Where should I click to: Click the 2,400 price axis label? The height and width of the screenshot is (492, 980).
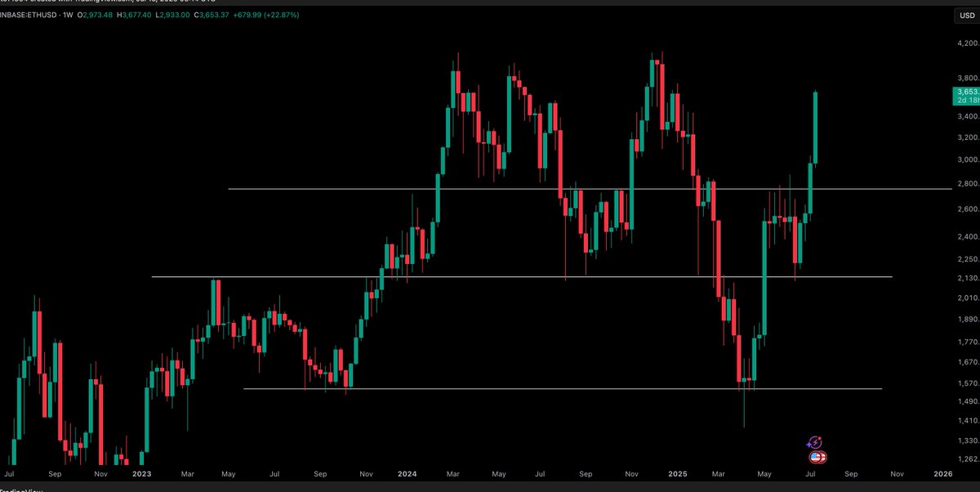[x=967, y=238]
